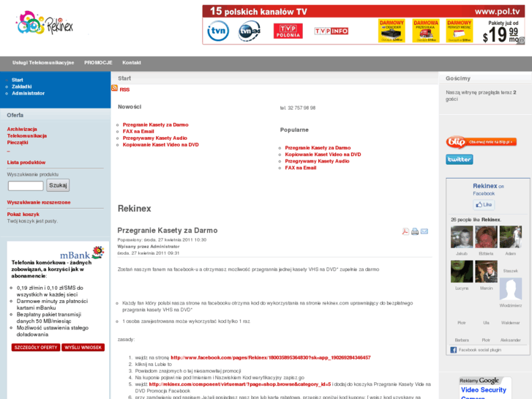Open Elżbieta's Facebook profile photo
Viewport: 532px width, 399px height.
point(486,236)
